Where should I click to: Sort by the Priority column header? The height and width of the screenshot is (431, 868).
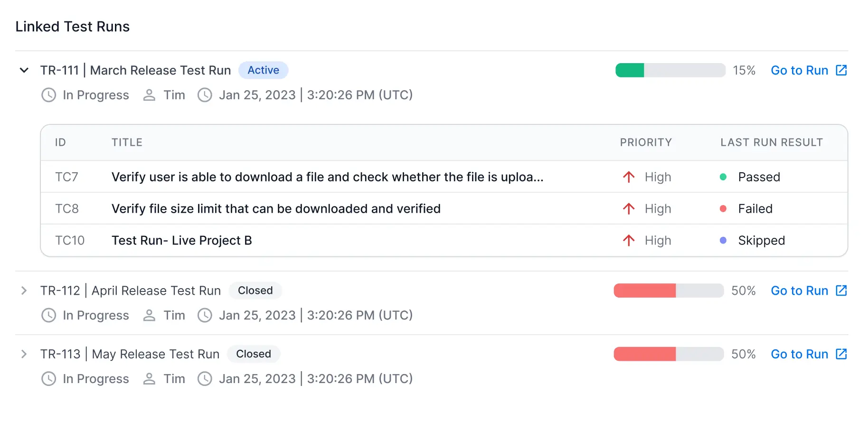point(645,142)
